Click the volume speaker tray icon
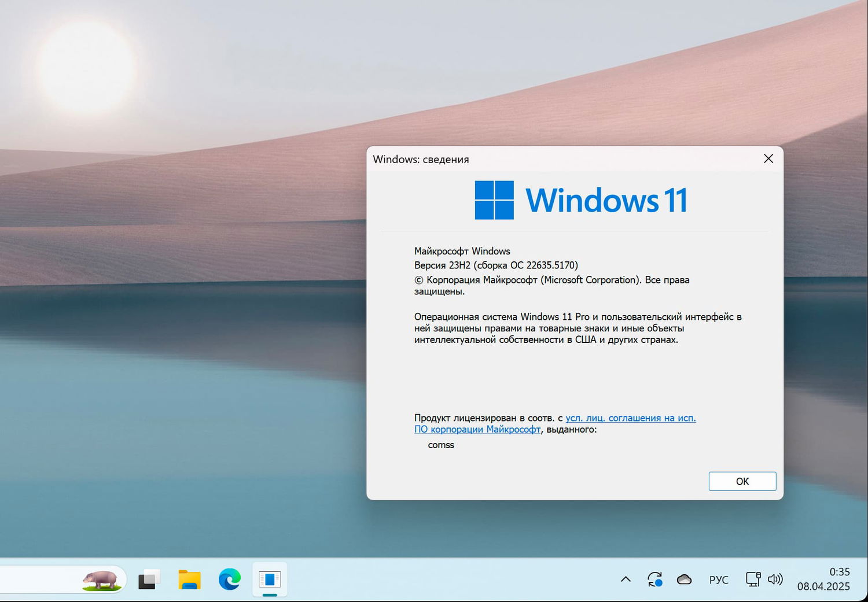This screenshot has width=868, height=602. point(775,579)
